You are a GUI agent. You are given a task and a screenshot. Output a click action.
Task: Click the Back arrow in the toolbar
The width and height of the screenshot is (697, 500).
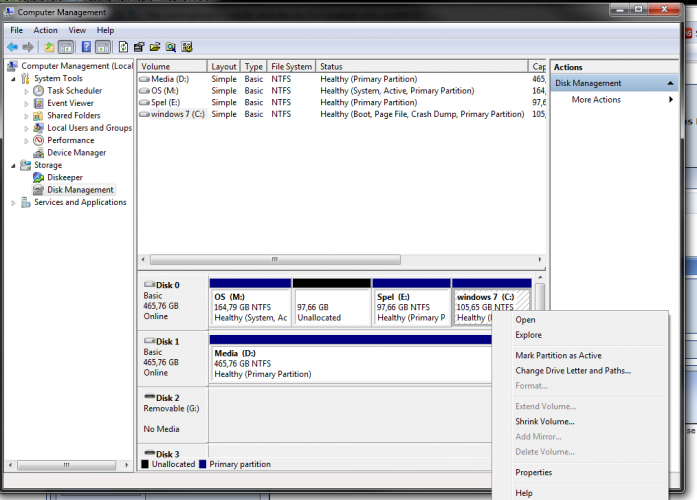[x=12, y=47]
